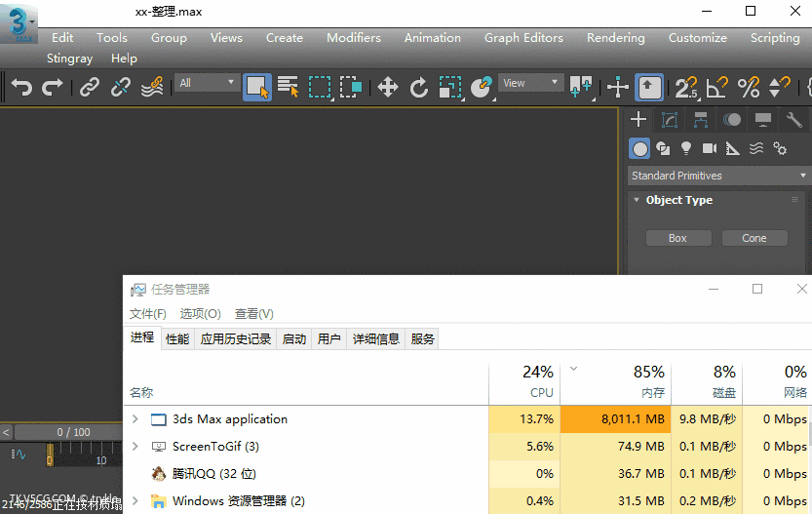Open the Rendering menu
The height and width of the screenshot is (514, 812).
(616, 38)
